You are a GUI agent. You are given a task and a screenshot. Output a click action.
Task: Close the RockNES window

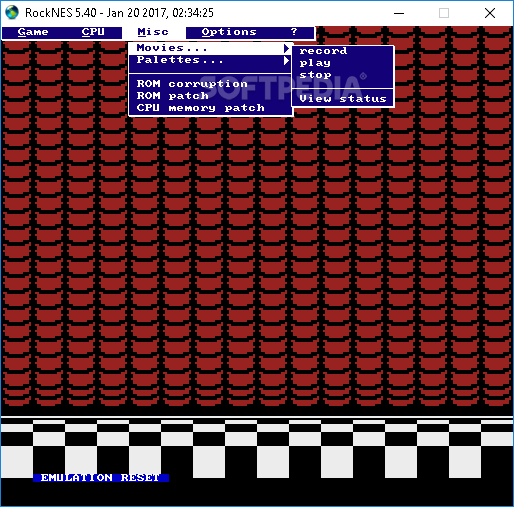click(490, 13)
